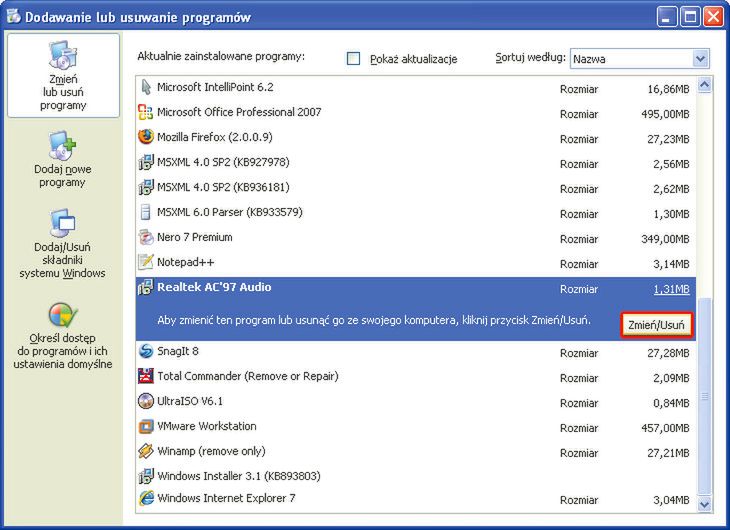Screen dimensions: 730x530
Task: Select MSXML 6.0 Parser (KB933579) entry
Action: pyautogui.click(x=416, y=212)
